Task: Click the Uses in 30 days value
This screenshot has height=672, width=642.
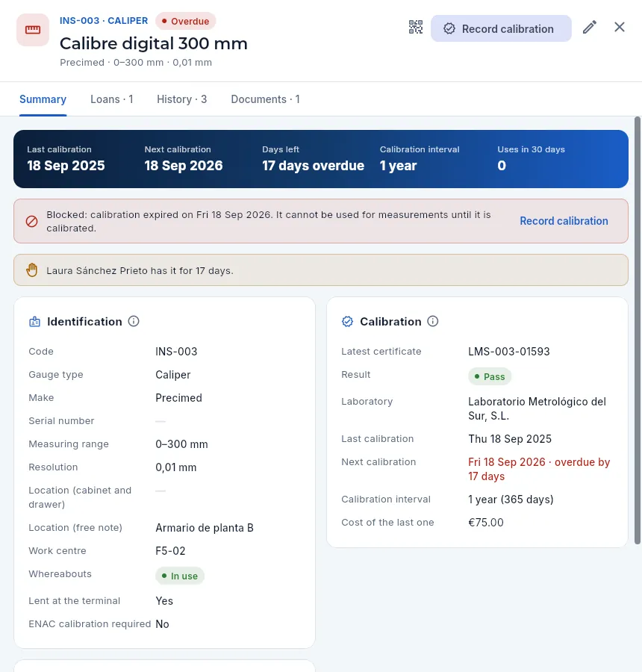Action: tap(502, 166)
